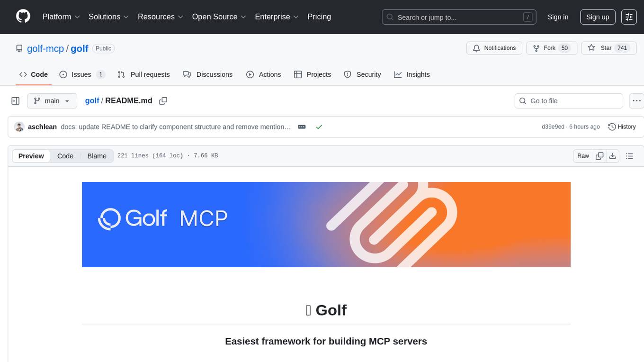Click the Golf MCP banner image

click(326, 225)
